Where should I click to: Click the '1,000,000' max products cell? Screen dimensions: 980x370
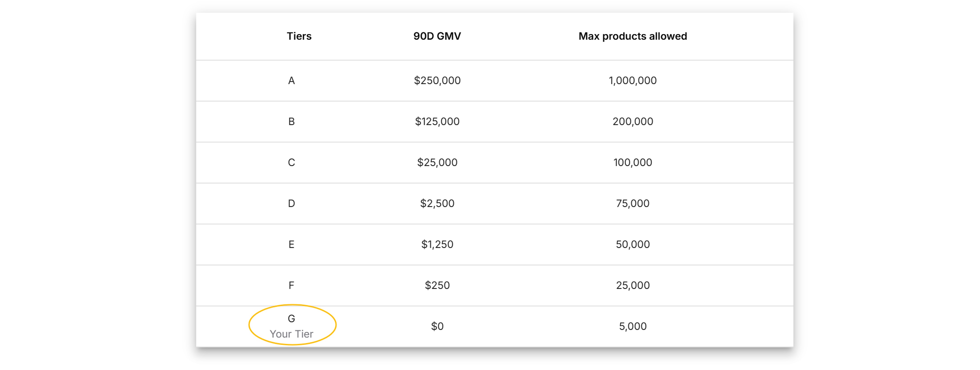tap(633, 81)
